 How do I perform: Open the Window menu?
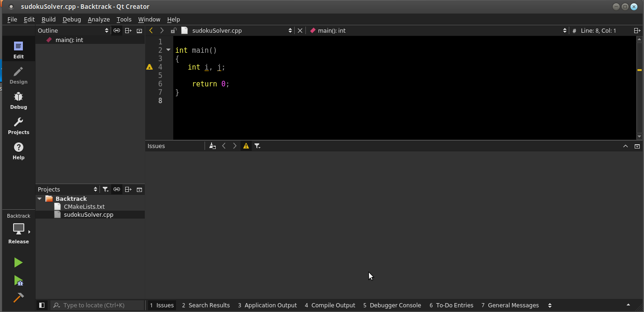(x=149, y=19)
